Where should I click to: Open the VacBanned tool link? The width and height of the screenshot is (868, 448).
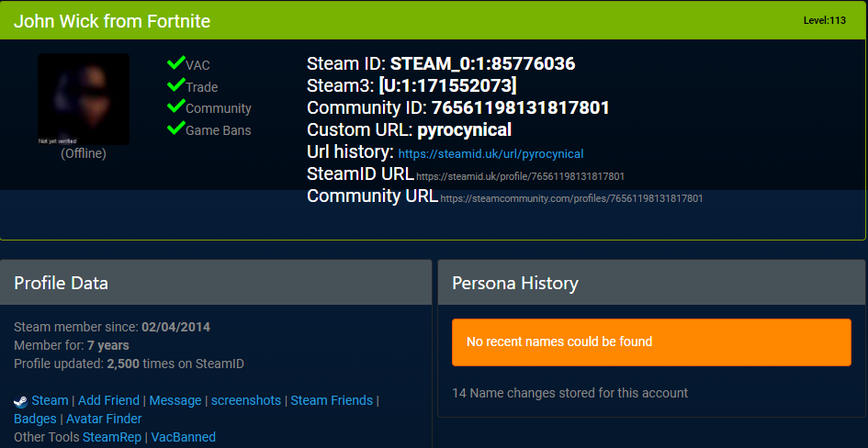183,437
